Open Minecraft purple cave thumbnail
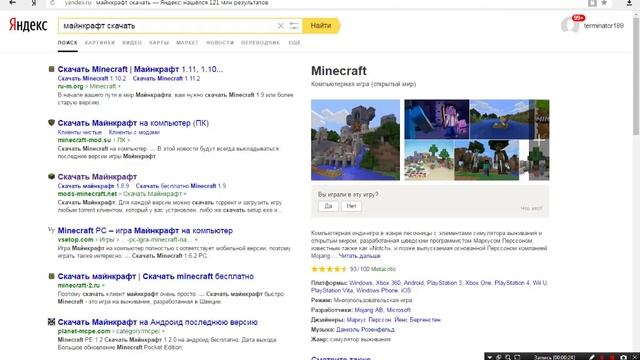640x360 pixels. click(x=437, y=120)
